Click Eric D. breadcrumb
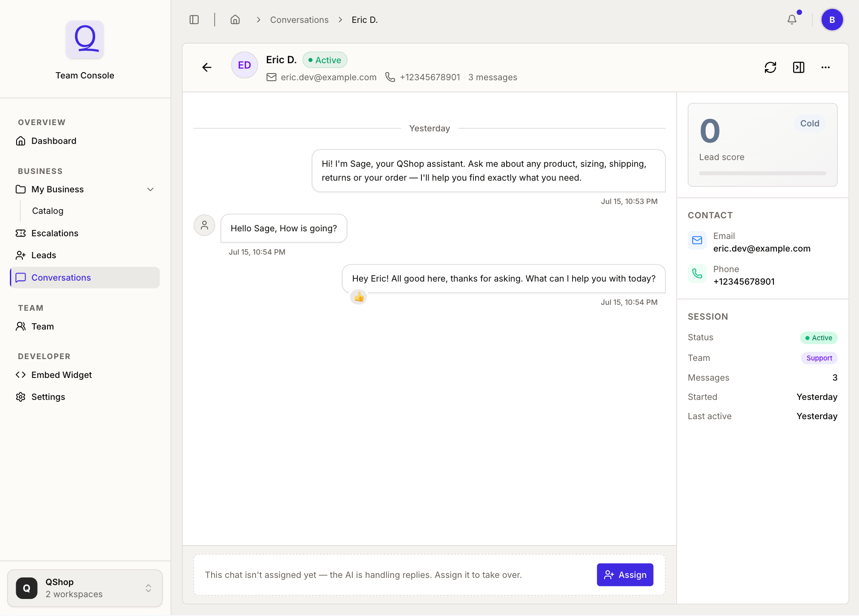 [x=364, y=20]
